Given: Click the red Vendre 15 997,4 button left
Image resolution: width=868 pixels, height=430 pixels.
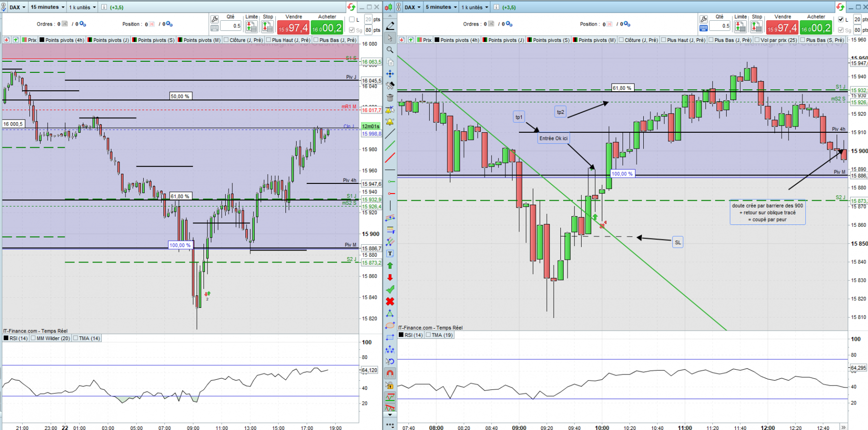Looking at the screenshot, I should click(x=293, y=28).
